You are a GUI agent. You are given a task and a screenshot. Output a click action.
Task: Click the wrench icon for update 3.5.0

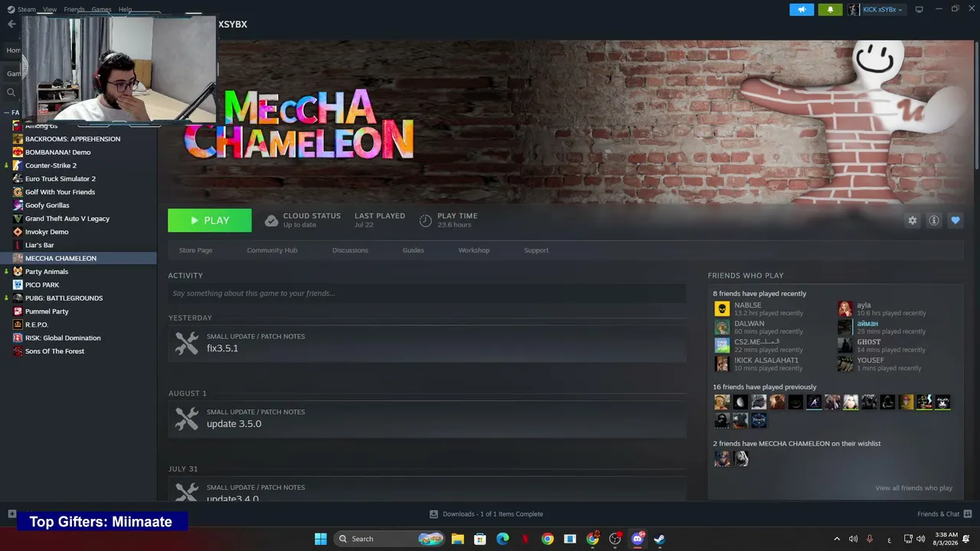186,419
